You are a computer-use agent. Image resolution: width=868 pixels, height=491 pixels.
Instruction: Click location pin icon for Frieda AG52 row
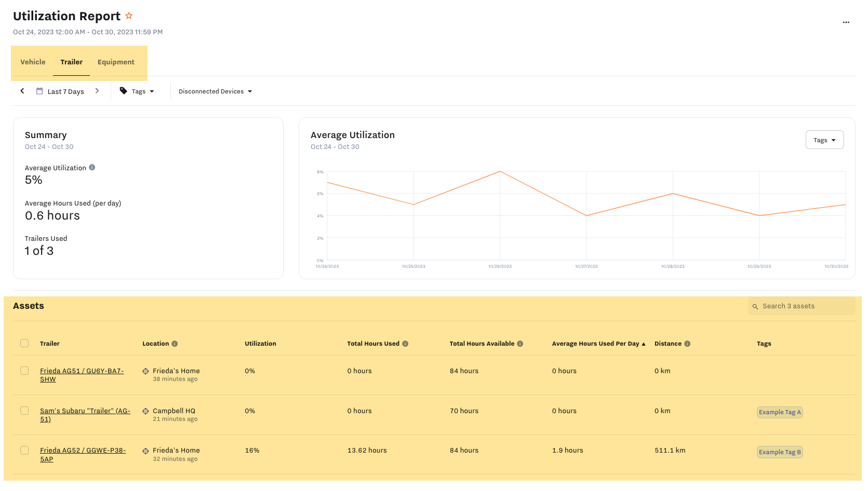(x=145, y=451)
